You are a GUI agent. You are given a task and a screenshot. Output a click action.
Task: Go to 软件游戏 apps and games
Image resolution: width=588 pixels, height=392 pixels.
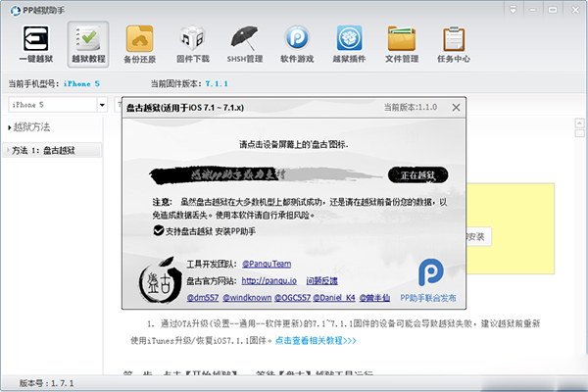click(x=297, y=45)
